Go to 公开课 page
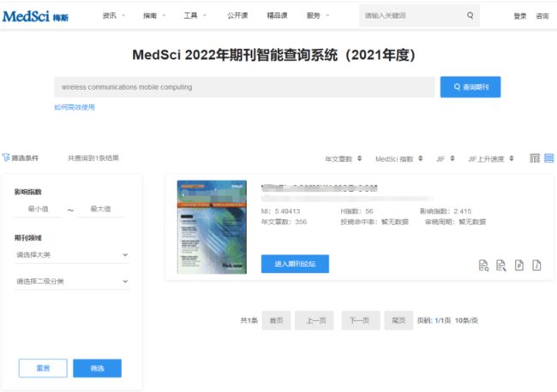Screen dimensions: 557x392 coord(237,15)
